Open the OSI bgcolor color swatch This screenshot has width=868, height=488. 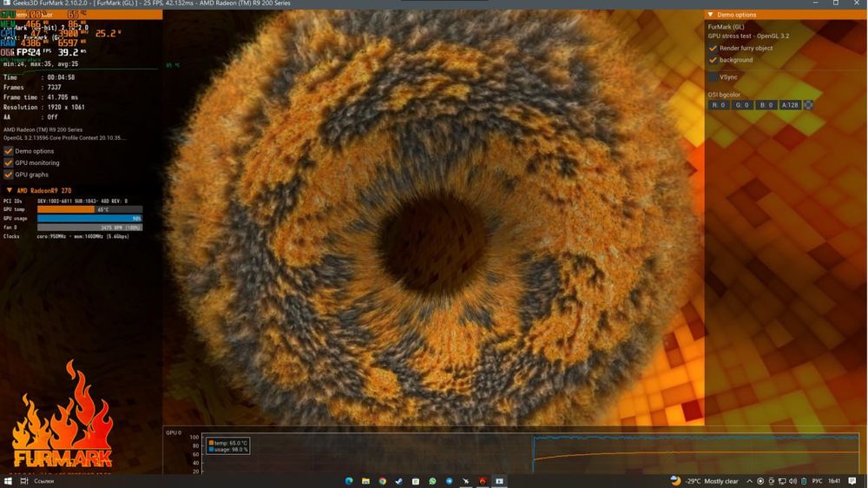pyautogui.click(x=808, y=105)
